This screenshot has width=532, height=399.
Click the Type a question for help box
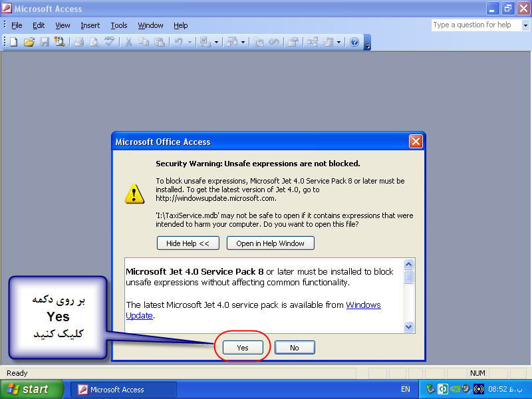(x=476, y=25)
